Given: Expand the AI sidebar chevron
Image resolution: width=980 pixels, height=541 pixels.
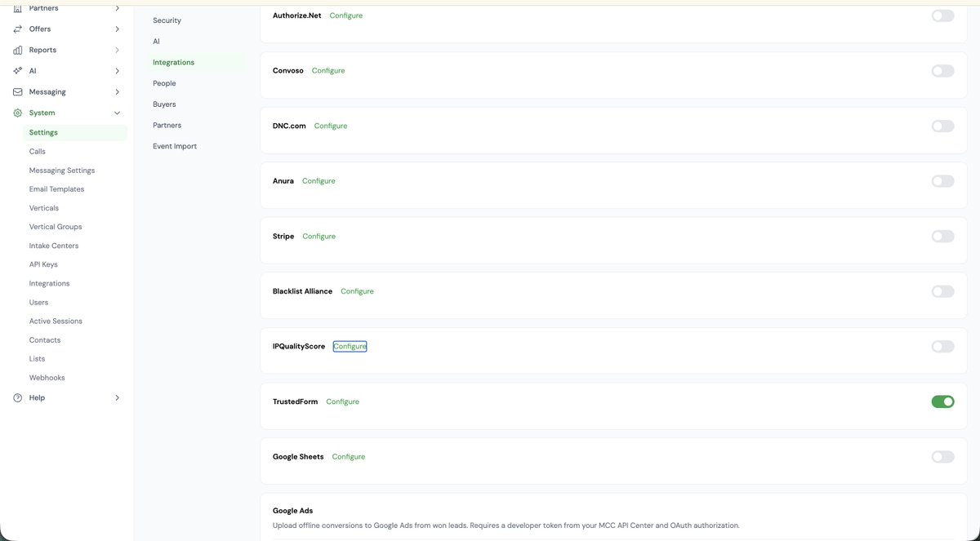Looking at the screenshot, I should tap(117, 71).
